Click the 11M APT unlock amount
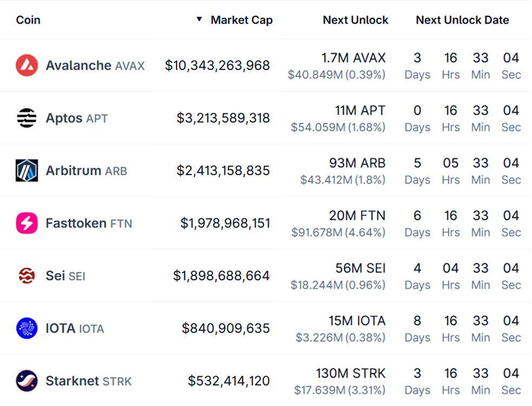532x406 pixels. coord(360,111)
